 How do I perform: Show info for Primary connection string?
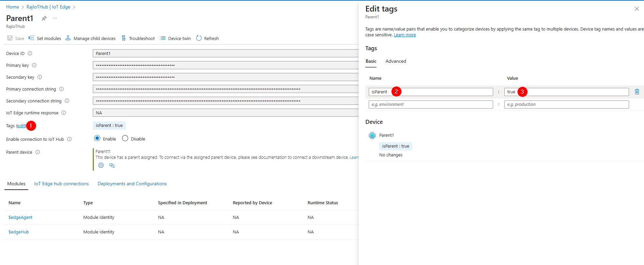pos(62,89)
